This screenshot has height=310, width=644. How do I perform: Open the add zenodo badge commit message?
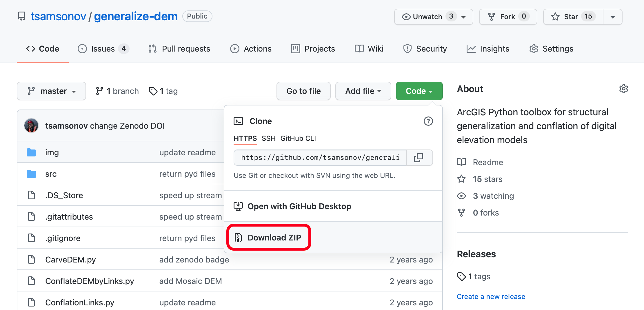click(194, 260)
